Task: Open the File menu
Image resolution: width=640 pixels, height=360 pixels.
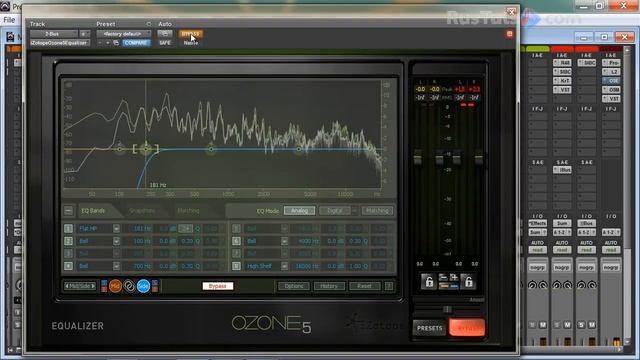Action: point(9,20)
